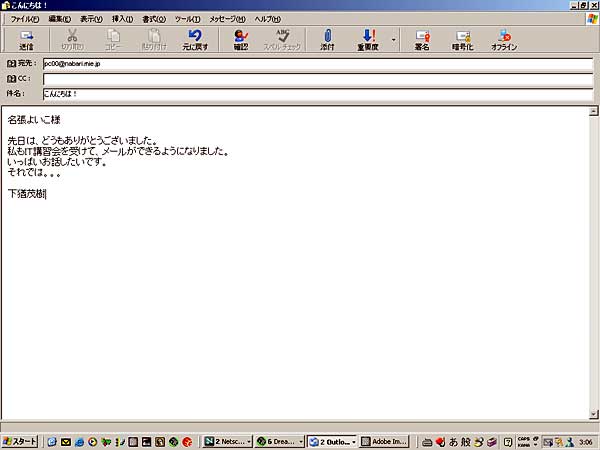The width and height of the screenshot is (600, 450).
Task: Click the 署名 (Sign) icon
Action: coord(422,40)
